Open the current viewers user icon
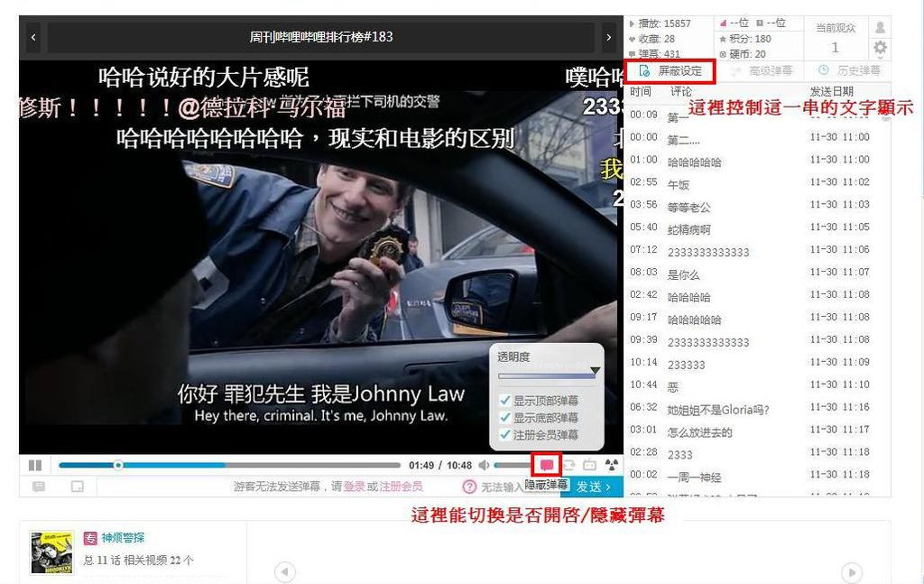924x584 pixels. click(x=881, y=27)
